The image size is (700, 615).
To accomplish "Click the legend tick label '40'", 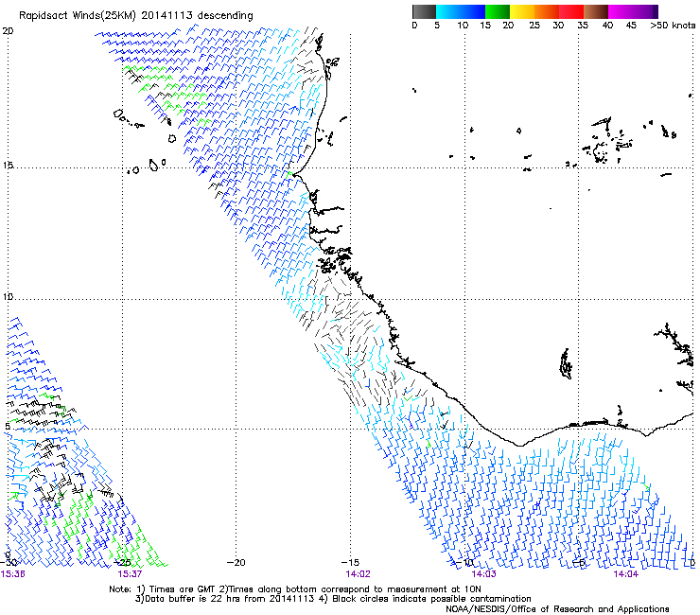I will pyautogui.click(x=607, y=25).
